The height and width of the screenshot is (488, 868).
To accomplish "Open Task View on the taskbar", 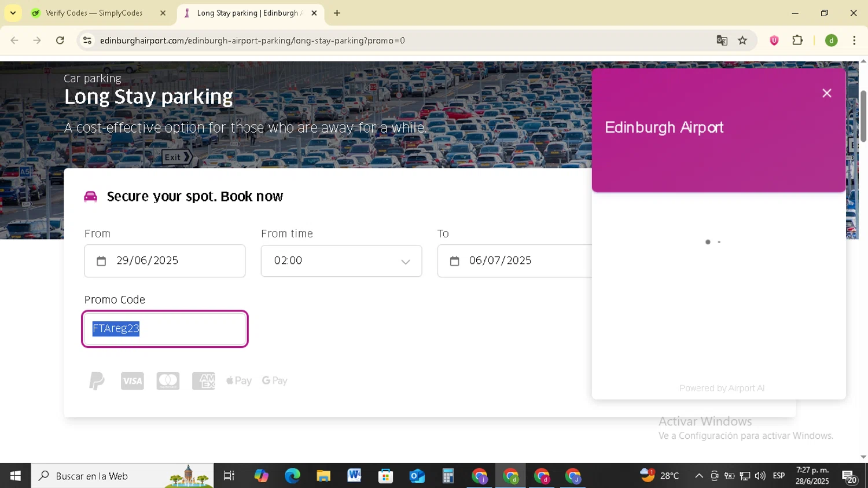I will 229,476.
